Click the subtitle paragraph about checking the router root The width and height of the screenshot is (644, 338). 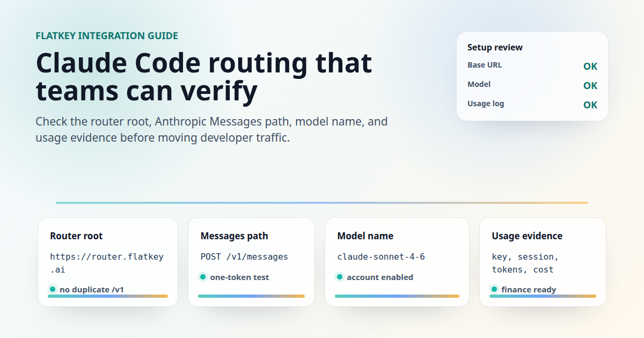click(x=211, y=129)
